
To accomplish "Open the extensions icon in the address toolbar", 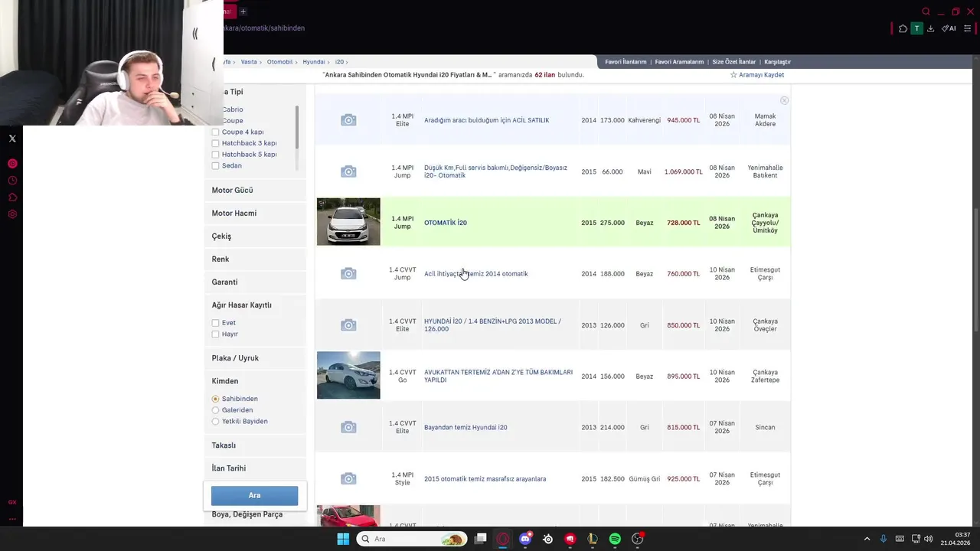I will pyautogui.click(x=903, y=28).
